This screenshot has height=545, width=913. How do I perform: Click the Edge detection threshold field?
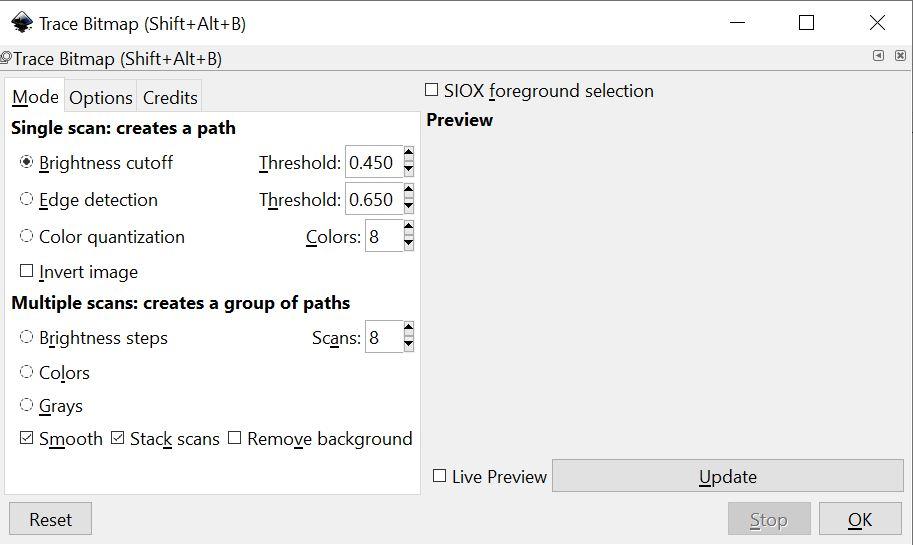pos(372,199)
